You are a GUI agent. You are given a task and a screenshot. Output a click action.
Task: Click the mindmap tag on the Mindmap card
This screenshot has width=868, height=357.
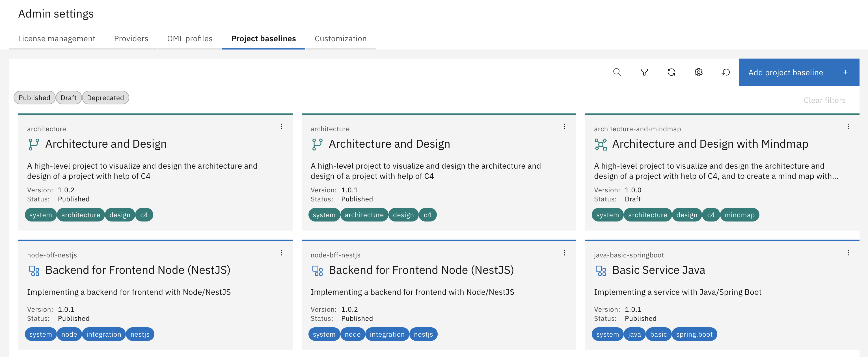coord(739,215)
